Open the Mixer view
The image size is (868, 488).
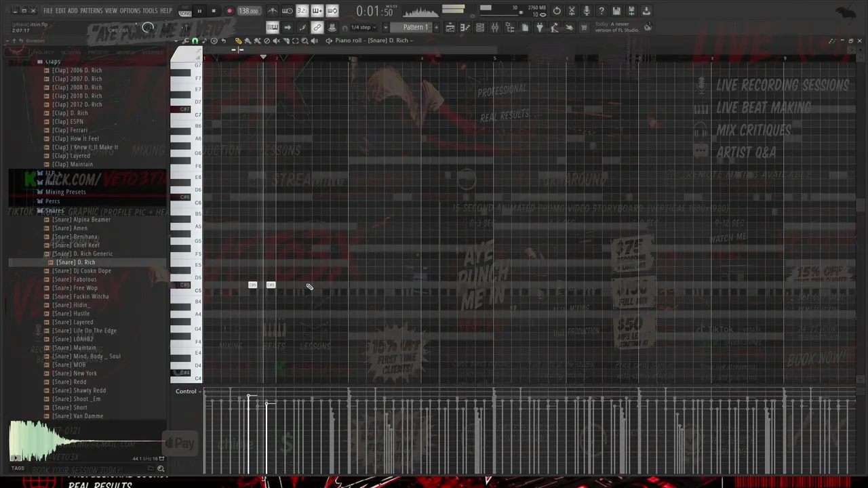[495, 27]
